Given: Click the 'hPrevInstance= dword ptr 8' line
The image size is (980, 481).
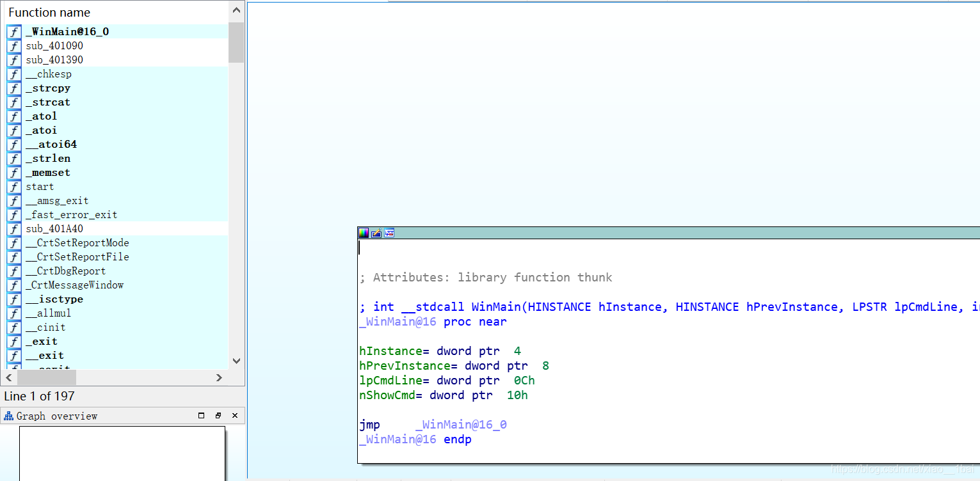Looking at the screenshot, I should point(454,366).
